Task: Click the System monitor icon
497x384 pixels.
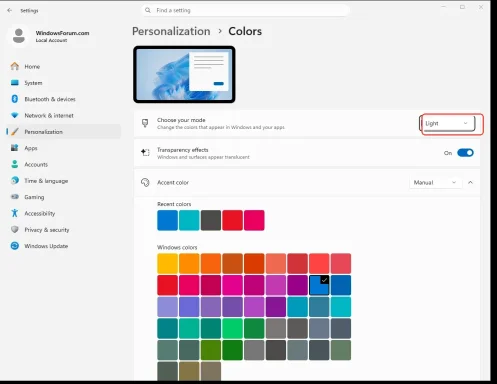Action: (x=15, y=83)
